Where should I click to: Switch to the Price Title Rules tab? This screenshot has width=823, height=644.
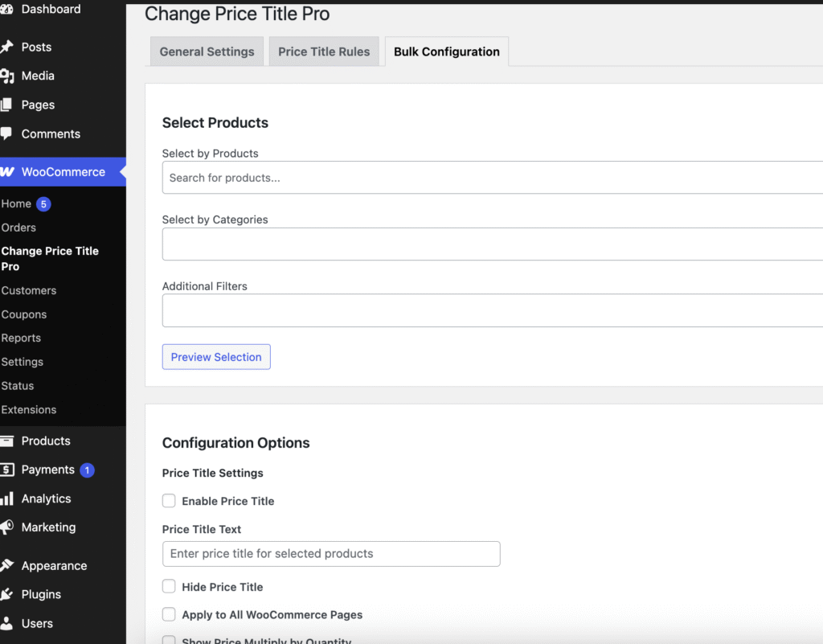324,51
